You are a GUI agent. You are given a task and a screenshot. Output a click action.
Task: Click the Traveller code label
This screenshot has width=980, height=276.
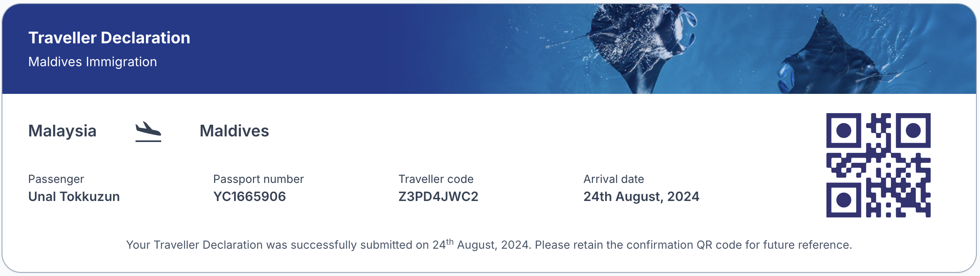pyautogui.click(x=436, y=179)
